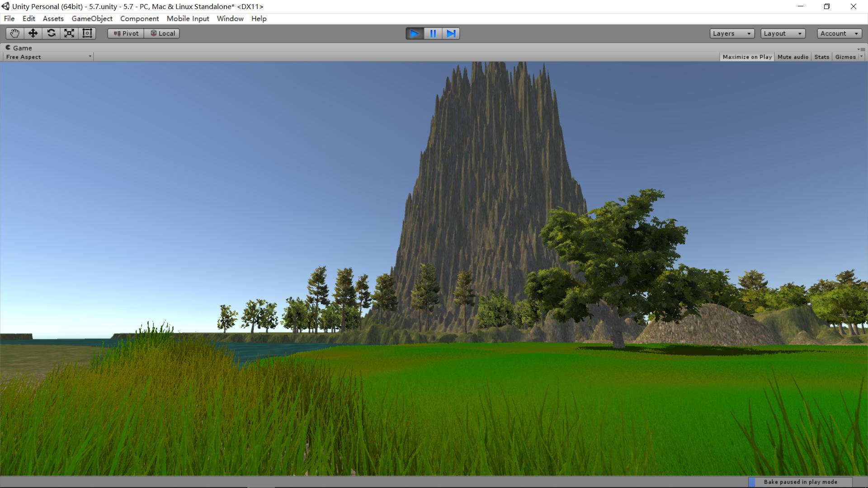Image resolution: width=868 pixels, height=488 pixels.
Task: Open the Free Aspect ratio dropdown
Action: tap(48, 57)
